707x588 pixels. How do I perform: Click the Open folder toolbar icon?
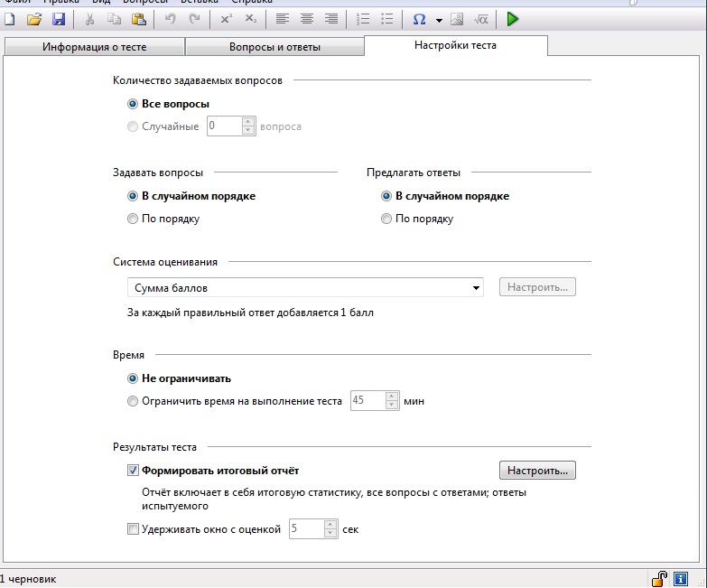[x=34, y=19]
